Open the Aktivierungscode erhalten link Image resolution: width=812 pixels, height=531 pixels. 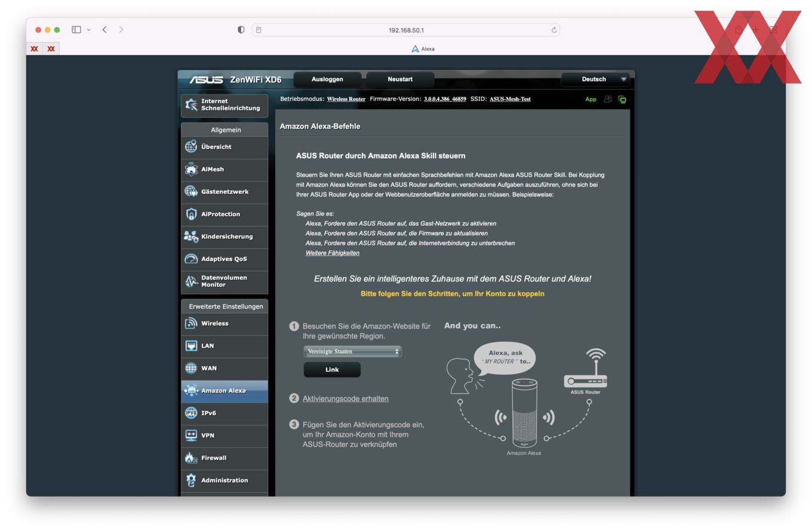pyautogui.click(x=346, y=398)
